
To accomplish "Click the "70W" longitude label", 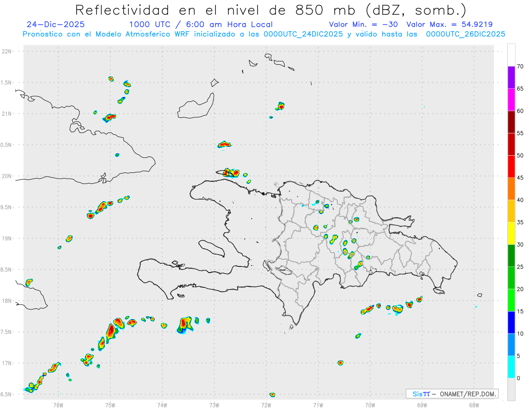I will pyautogui.click(x=370, y=404).
